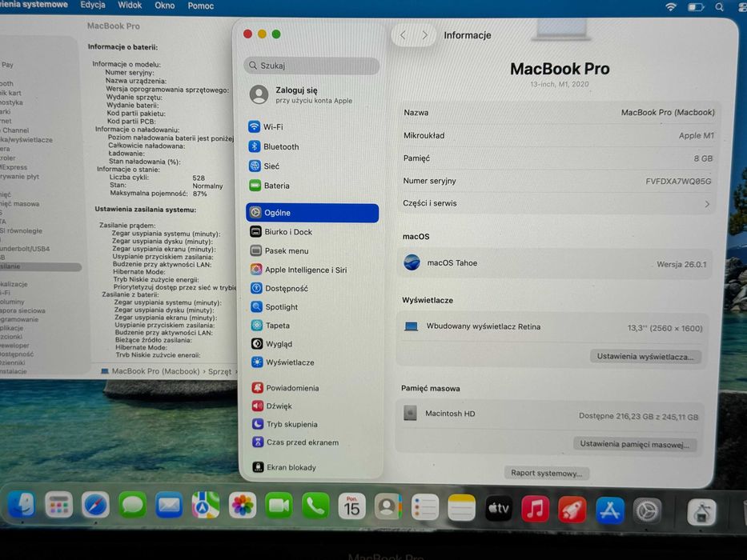The width and height of the screenshot is (747, 560).
Task: Open Apple TV app in Dock
Action: [x=498, y=509]
